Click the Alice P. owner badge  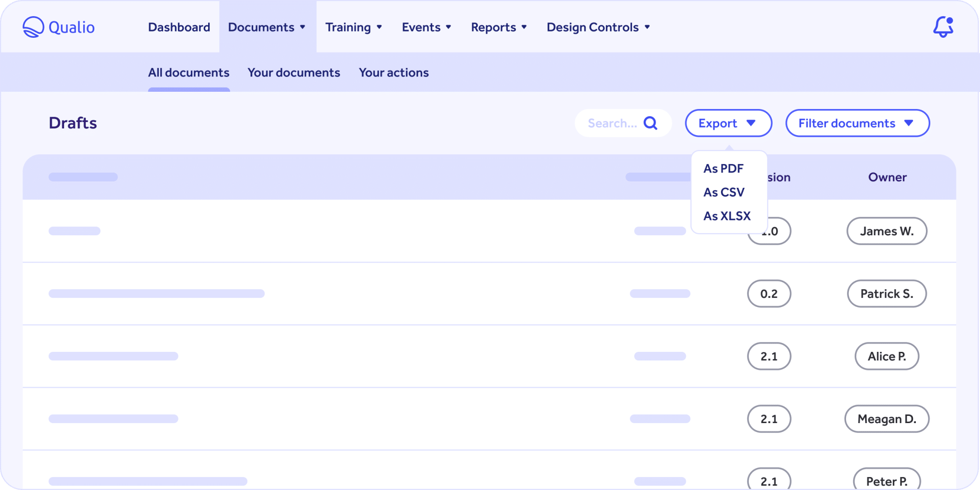tap(887, 356)
